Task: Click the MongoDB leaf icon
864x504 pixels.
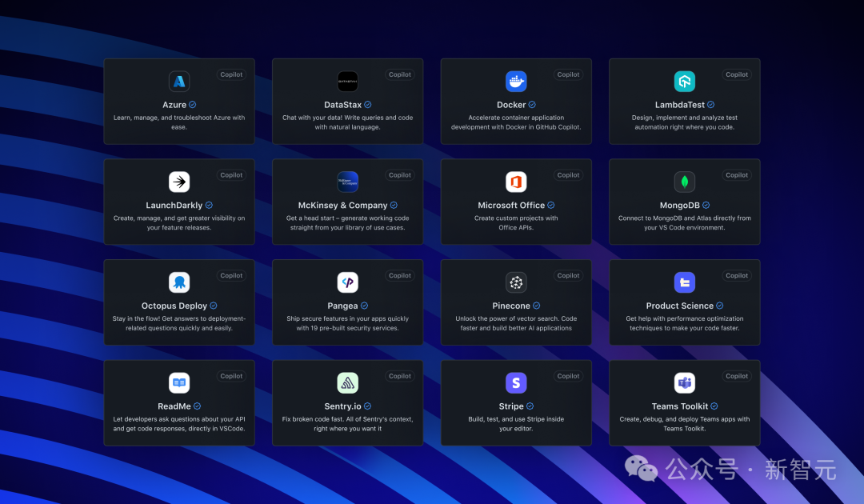Action: [684, 182]
